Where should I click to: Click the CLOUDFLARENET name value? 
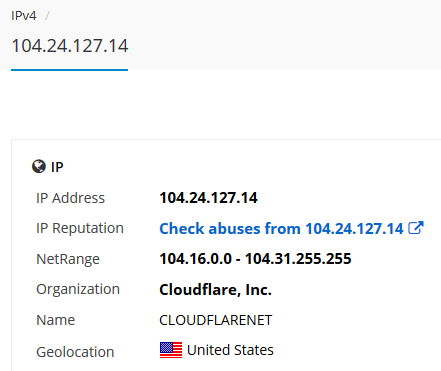pos(216,320)
